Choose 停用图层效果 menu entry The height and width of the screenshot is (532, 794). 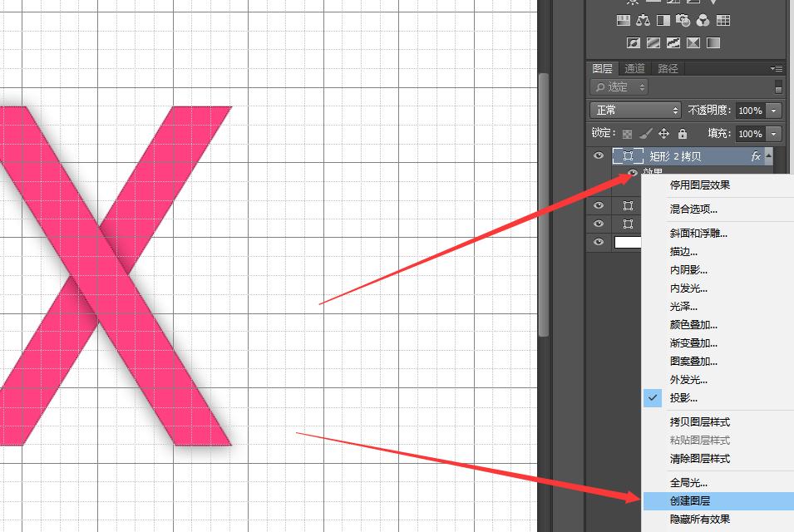pos(718,185)
